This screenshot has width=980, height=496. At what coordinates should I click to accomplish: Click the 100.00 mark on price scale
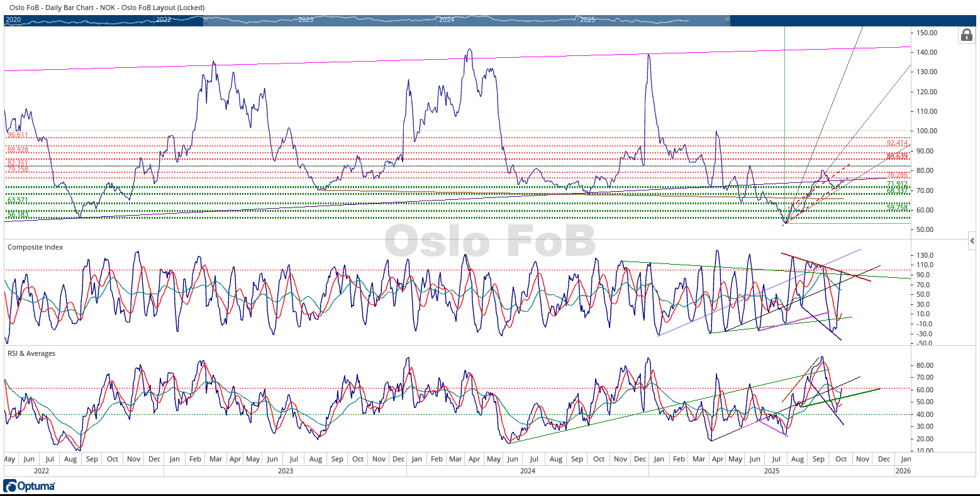(927, 131)
